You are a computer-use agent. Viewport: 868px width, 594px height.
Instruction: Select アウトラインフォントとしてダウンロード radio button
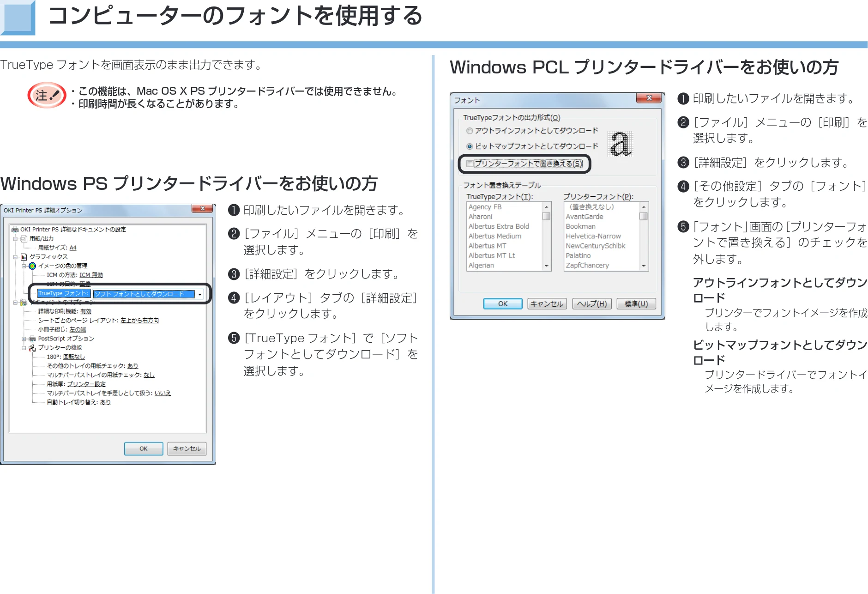[470, 131]
